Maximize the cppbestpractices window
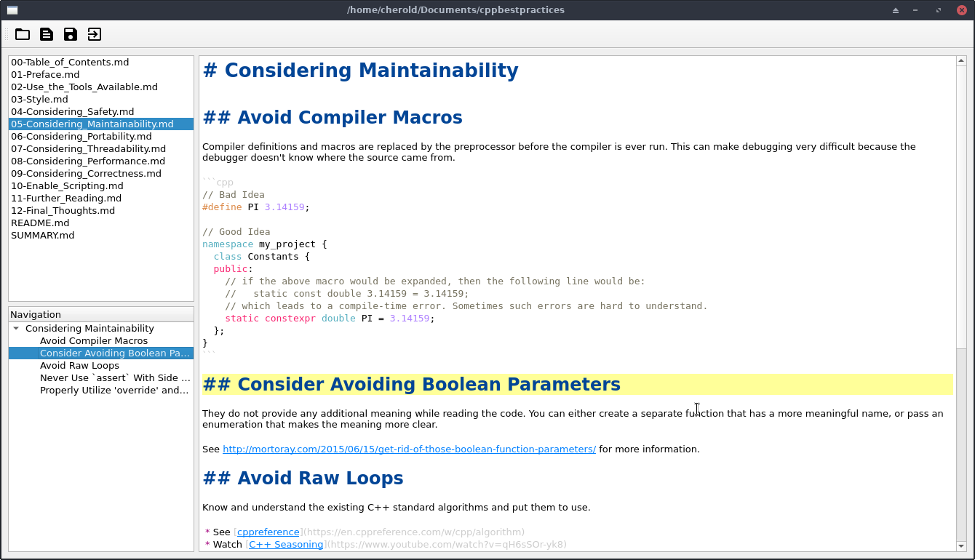This screenshot has height=560, width=975. pyautogui.click(x=939, y=10)
